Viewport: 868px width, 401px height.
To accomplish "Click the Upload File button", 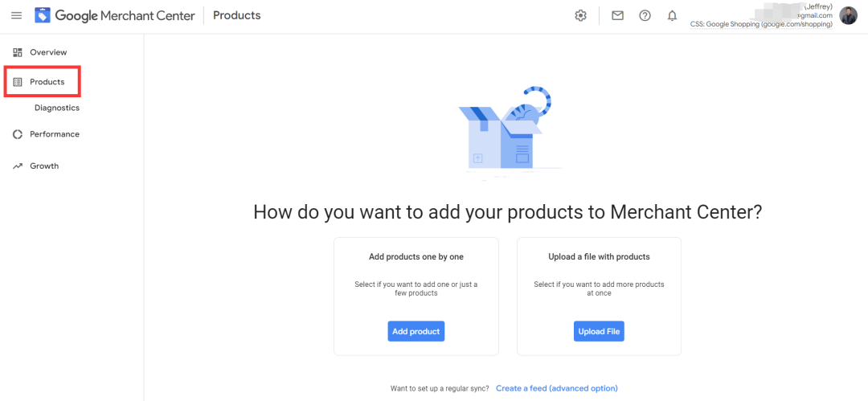I will [x=599, y=331].
